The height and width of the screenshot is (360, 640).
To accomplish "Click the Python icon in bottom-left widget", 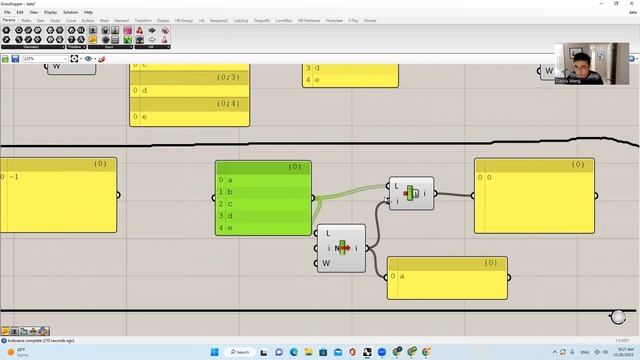I will pyautogui.click(x=44, y=331).
